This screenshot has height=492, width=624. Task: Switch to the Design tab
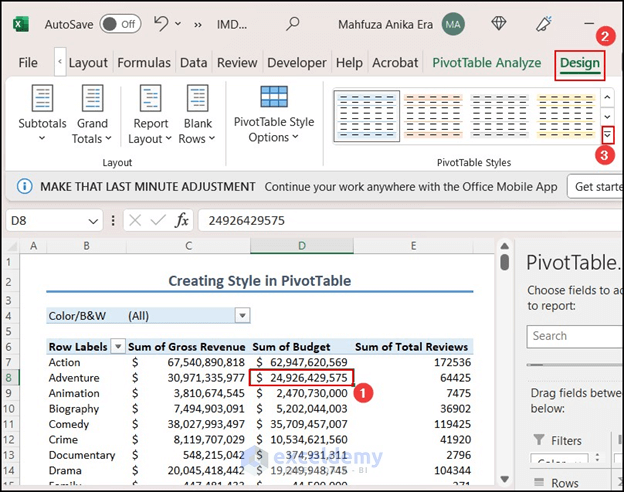click(580, 63)
